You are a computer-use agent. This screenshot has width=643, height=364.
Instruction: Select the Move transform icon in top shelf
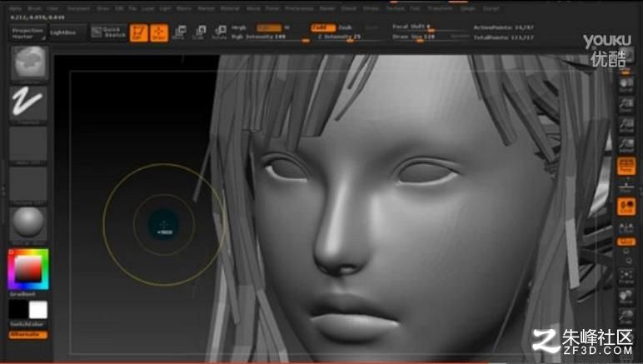[179, 32]
